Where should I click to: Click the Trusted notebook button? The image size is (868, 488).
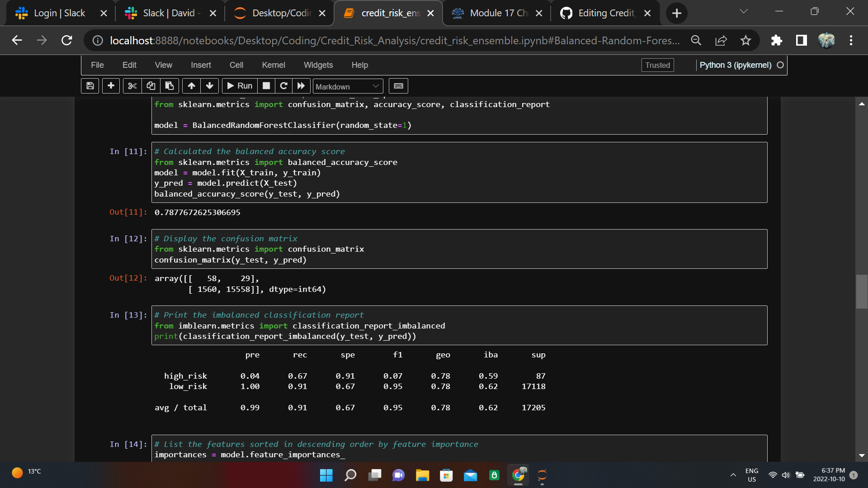point(657,65)
